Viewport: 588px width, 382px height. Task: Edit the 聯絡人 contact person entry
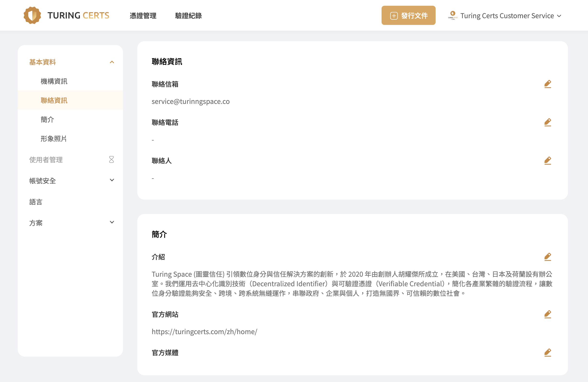[x=548, y=161]
